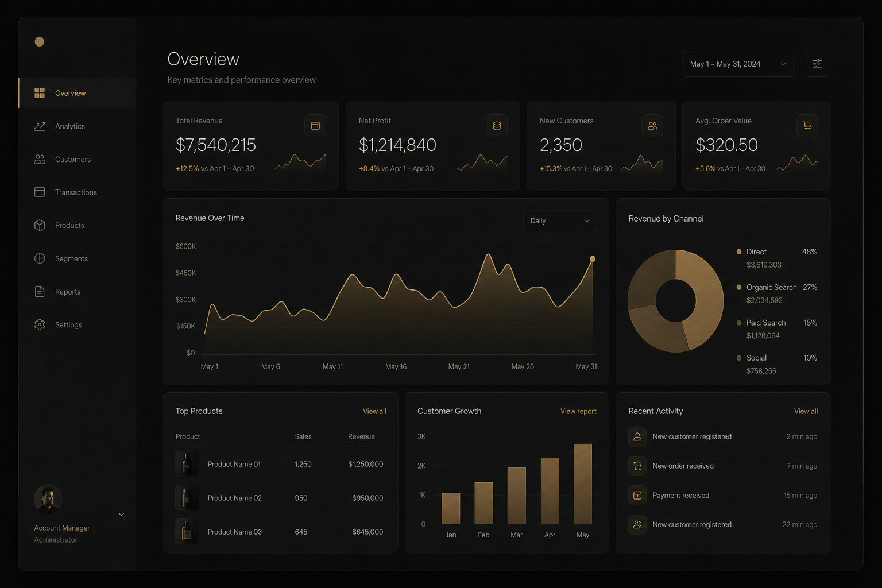Screen dimensions: 882x588
Task: Click View all in Top Products
Action: (374, 411)
